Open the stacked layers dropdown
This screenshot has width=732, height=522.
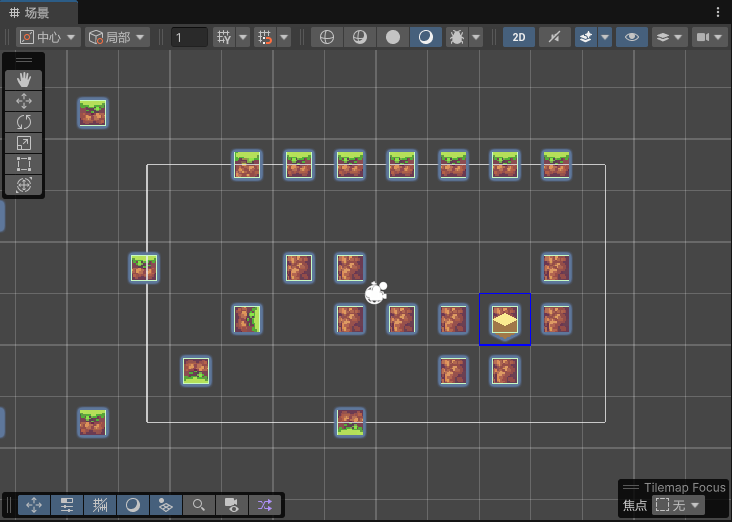tap(669, 37)
